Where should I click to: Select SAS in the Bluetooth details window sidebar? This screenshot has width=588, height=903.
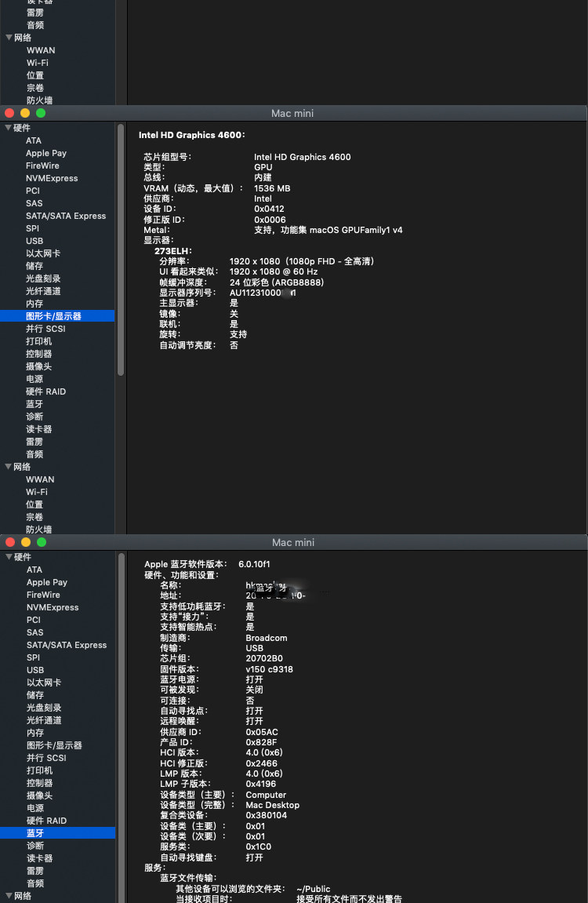(34, 632)
